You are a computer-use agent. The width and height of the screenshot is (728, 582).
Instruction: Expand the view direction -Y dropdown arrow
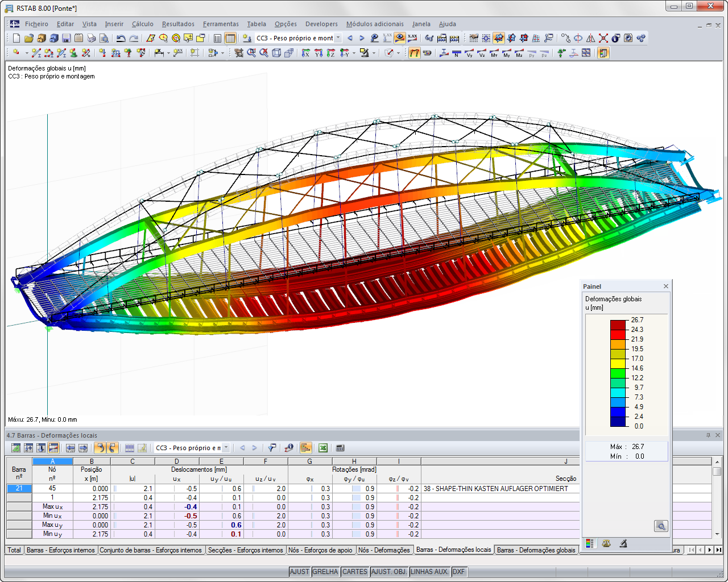pyautogui.click(x=354, y=53)
